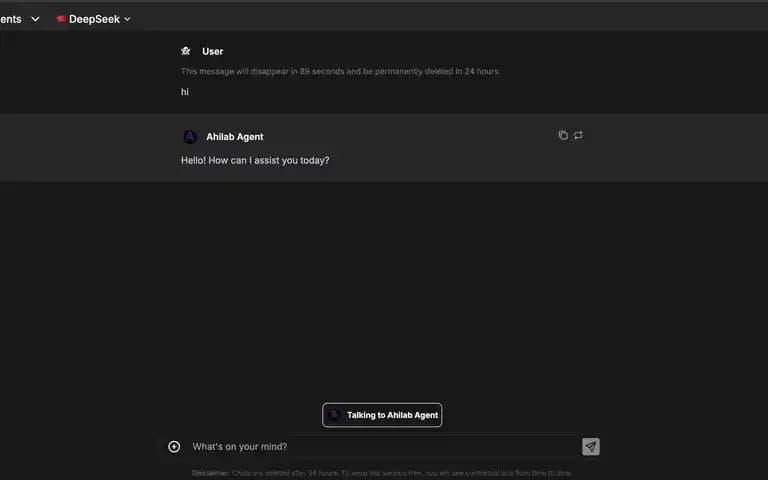Open the DeepSeek model dropdown

(x=94, y=19)
